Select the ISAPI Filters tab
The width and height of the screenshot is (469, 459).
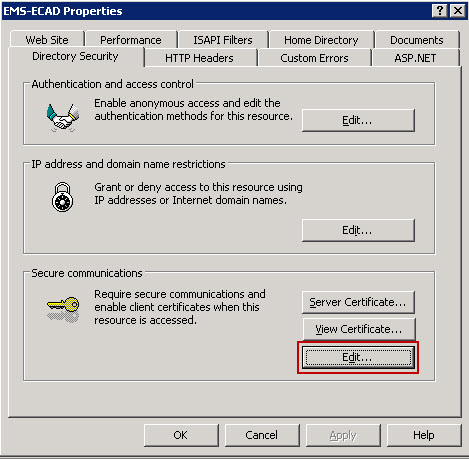coord(223,40)
